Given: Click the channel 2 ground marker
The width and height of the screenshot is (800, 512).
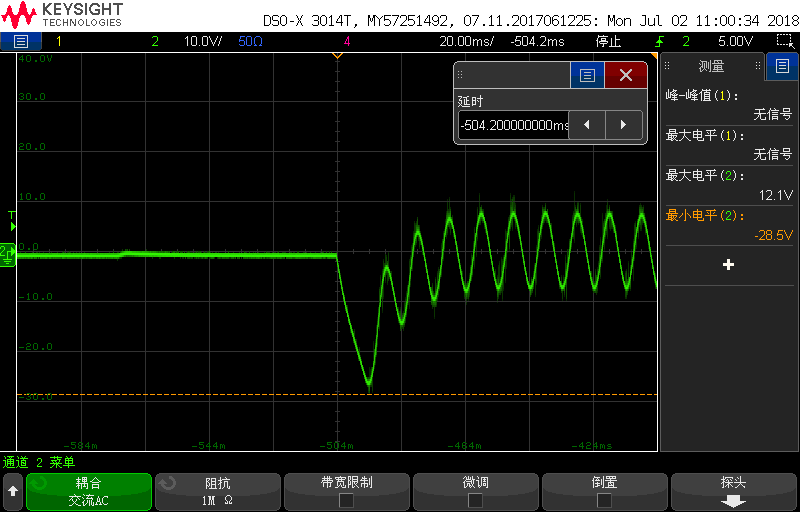Looking at the screenshot, I should 8,254.
